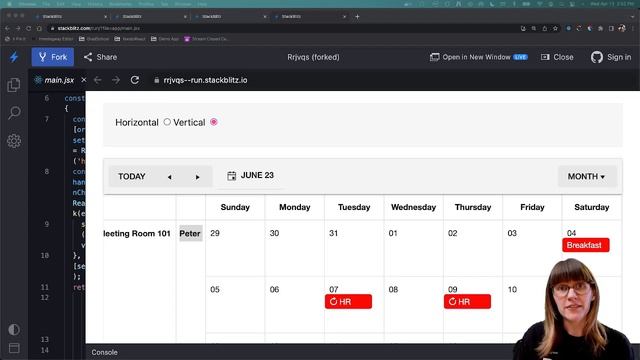This screenshot has height=360, width=640.
Task: Select the Horizontal orientation radio button
Action: (x=167, y=122)
